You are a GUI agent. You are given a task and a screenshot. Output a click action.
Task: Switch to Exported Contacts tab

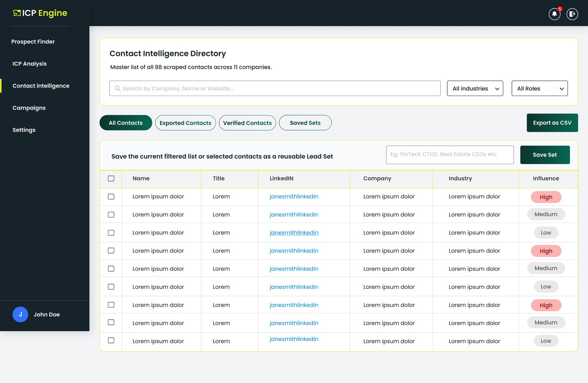click(x=186, y=123)
